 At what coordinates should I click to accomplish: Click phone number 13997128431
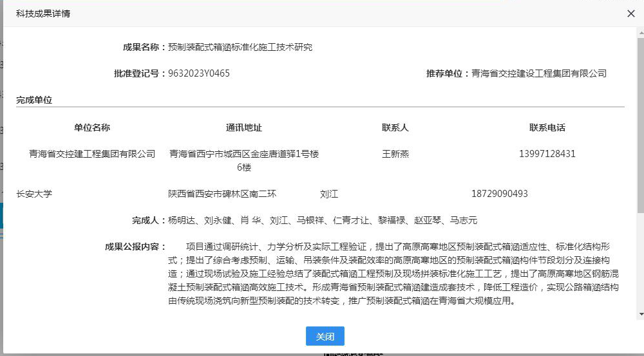tap(547, 154)
